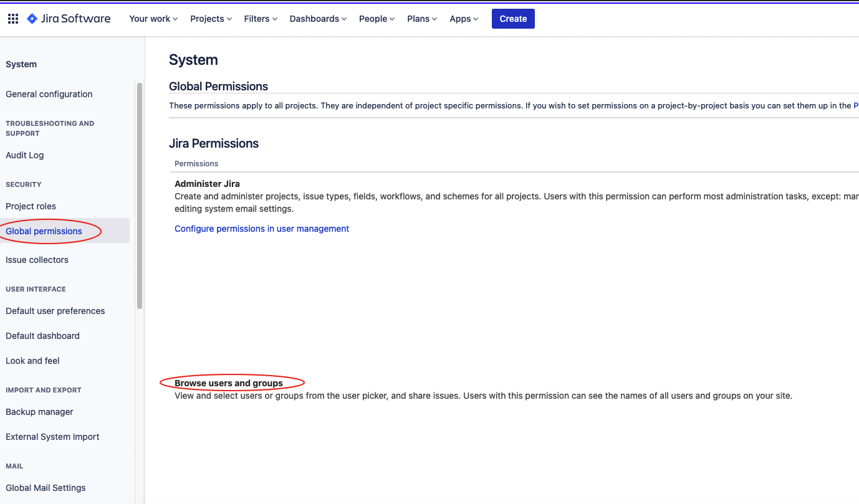The height and width of the screenshot is (504, 859).
Task: Open the app switcher grid icon
Action: [x=12, y=19]
